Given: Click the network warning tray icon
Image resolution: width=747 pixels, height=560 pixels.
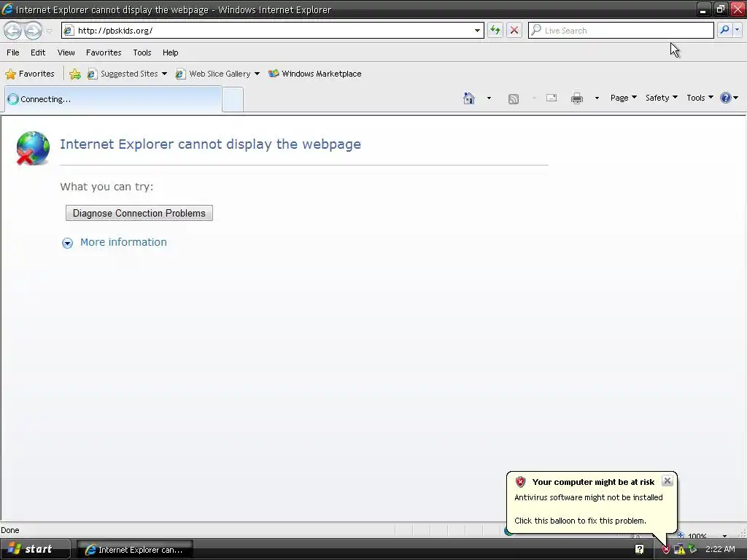Looking at the screenshot, I should point(679,550).
